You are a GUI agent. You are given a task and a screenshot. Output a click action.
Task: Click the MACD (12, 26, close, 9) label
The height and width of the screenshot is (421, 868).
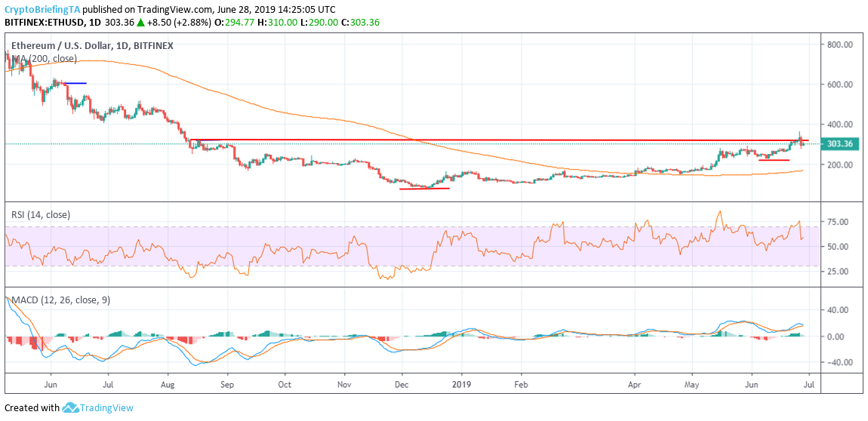click(60, 300)
